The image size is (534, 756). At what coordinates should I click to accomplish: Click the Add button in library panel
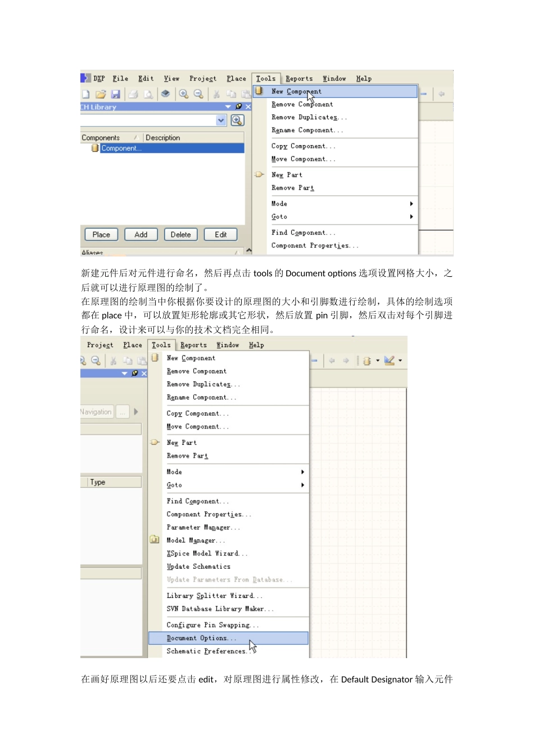point(141,235)
